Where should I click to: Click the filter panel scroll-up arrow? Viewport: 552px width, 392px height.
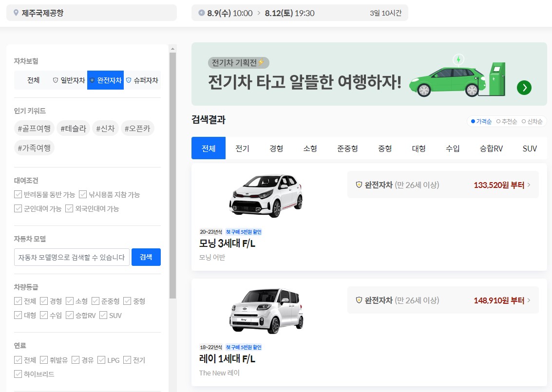[172, 49]
